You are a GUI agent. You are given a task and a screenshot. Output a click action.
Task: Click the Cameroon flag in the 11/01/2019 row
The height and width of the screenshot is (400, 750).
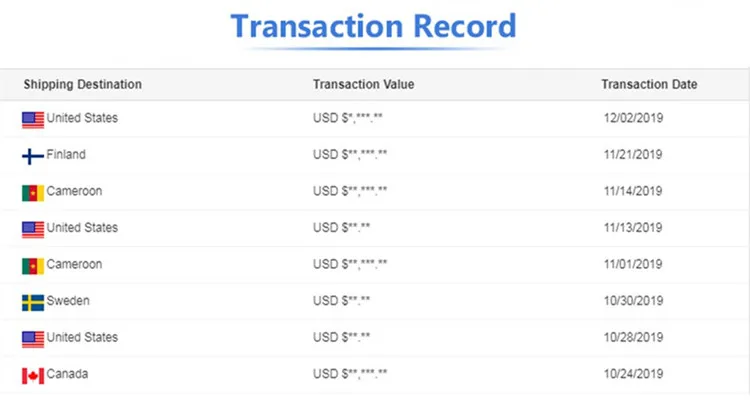[33, 265]
